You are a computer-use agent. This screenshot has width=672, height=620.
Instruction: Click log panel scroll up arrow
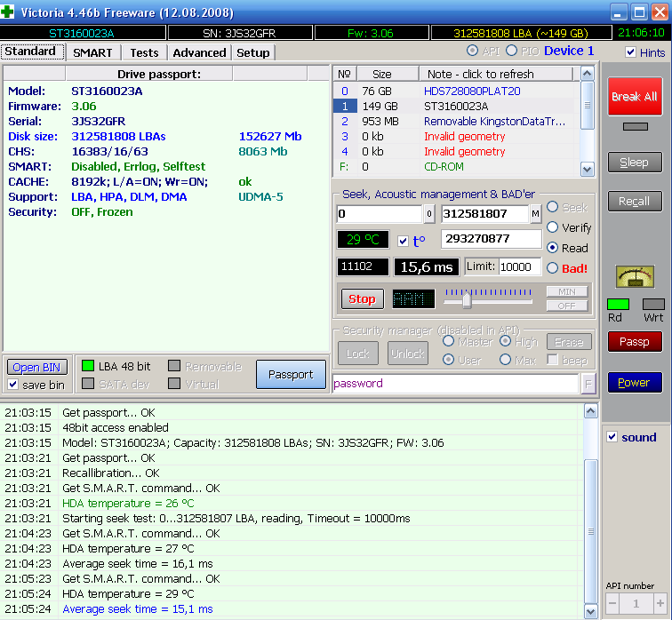coord(590,411)
